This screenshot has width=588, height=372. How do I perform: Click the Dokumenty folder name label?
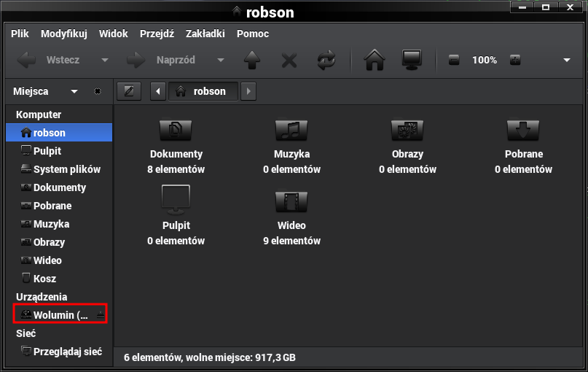(176, 154)
